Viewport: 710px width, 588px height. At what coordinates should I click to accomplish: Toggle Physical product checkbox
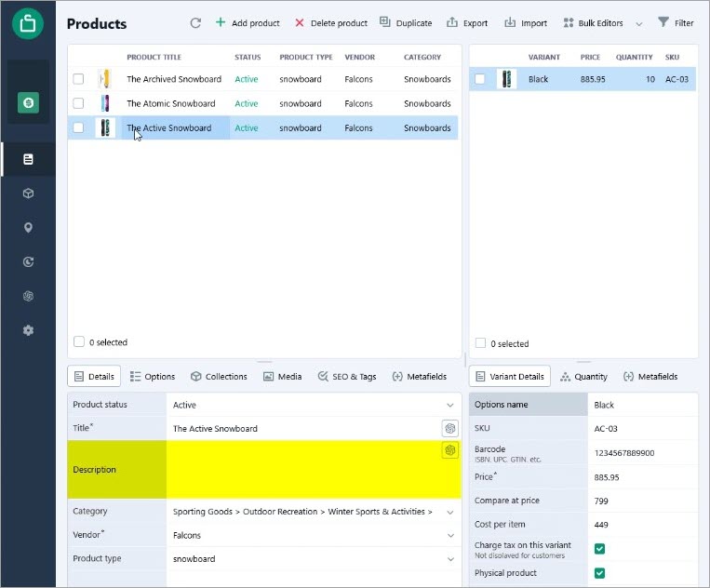coord(599,573)
